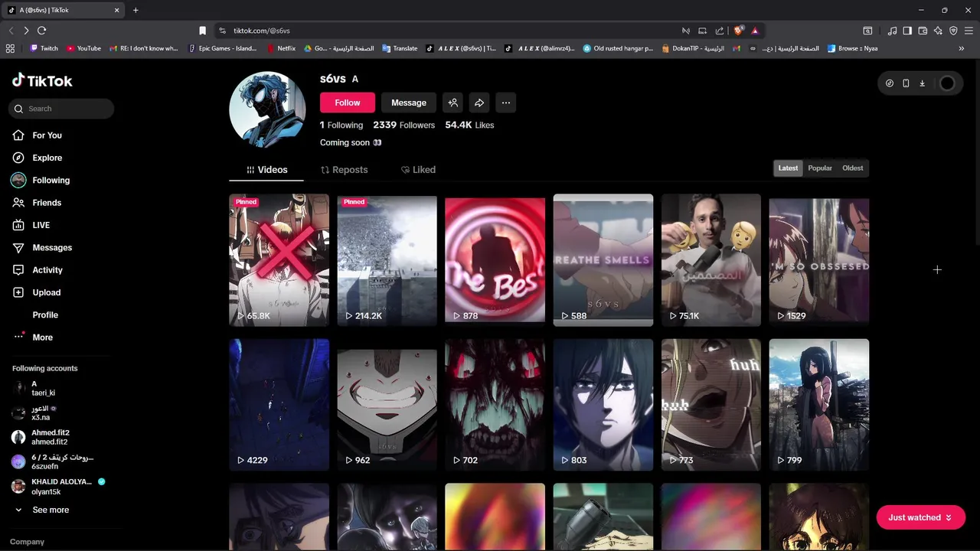Click the TikTok logo

[42, 80]
